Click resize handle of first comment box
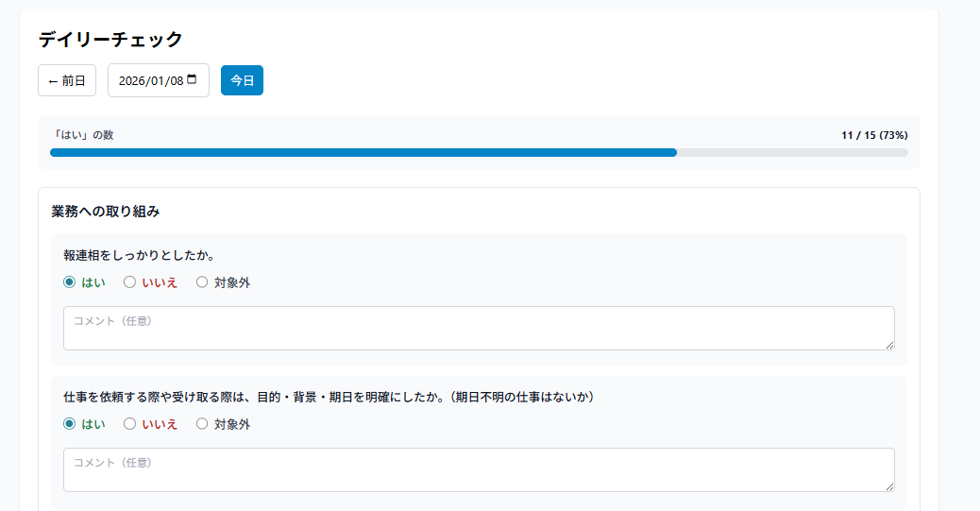This screenshot has width=980, height=511. coord(889,345)
